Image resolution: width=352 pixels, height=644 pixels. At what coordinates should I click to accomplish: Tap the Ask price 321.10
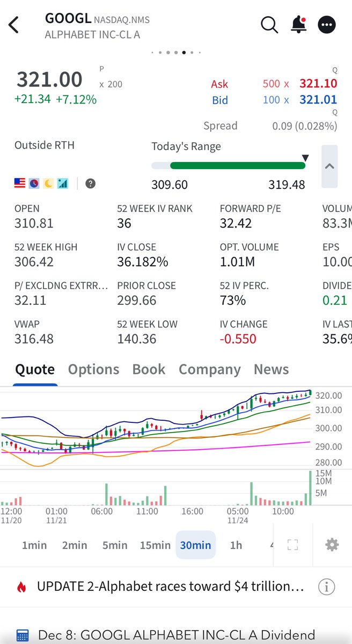click(318, 84)
